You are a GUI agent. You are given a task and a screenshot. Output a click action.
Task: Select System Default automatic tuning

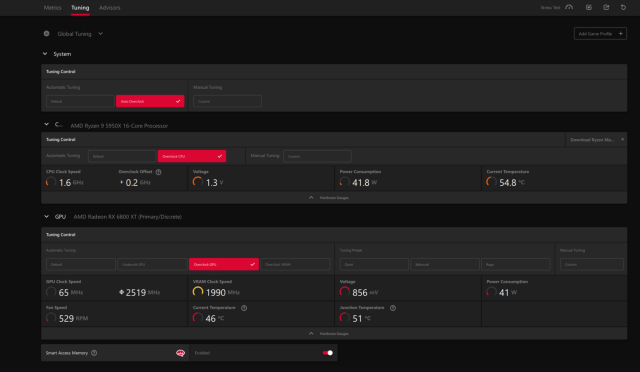[x=80, y=101]
